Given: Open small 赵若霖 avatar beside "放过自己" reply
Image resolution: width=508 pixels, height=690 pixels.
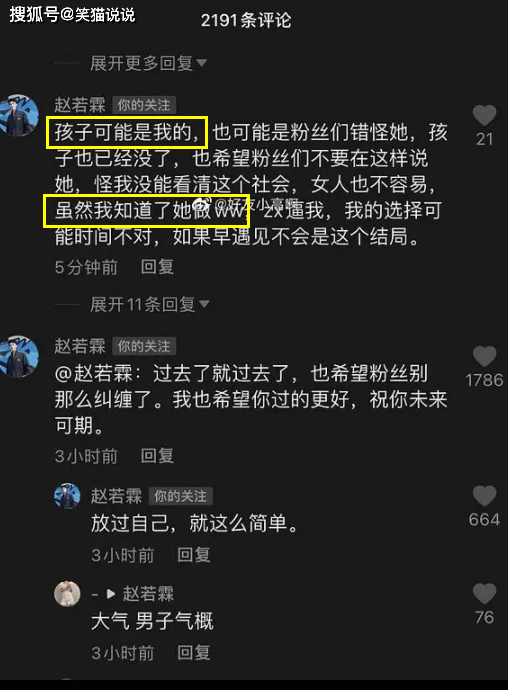Looking at the screenshot, I should point(67,496).
